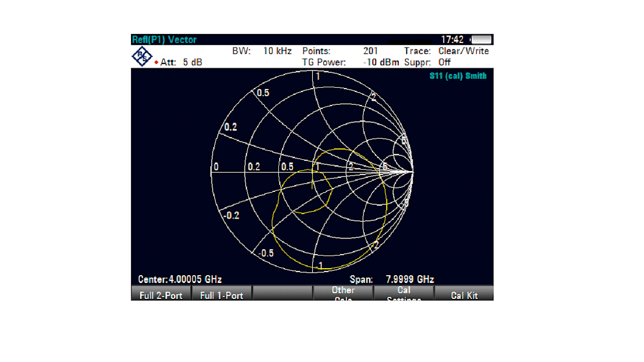This screenshot has width=644, height=362.
Task: Click the Center: 4.00005 GHz readout
Action: [180, 279]
